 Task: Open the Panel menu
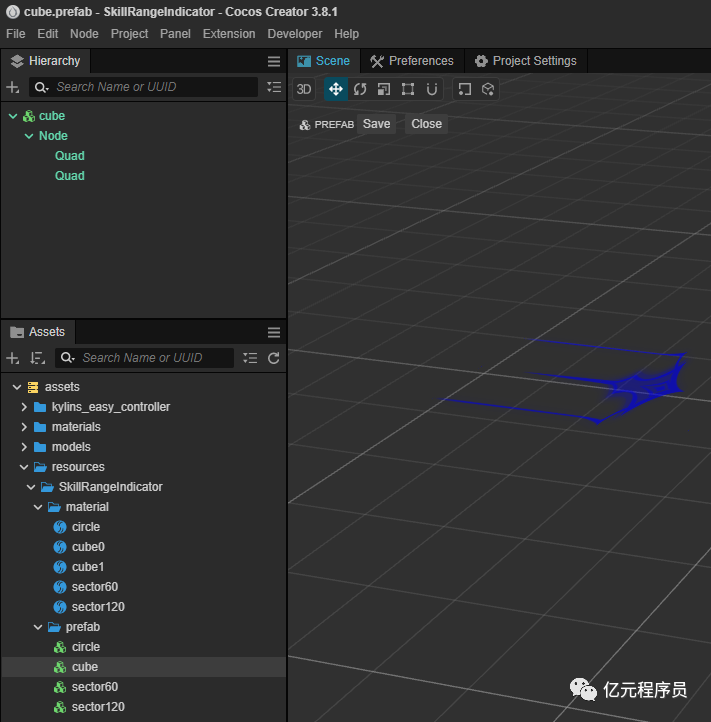[x=175, y=34]
